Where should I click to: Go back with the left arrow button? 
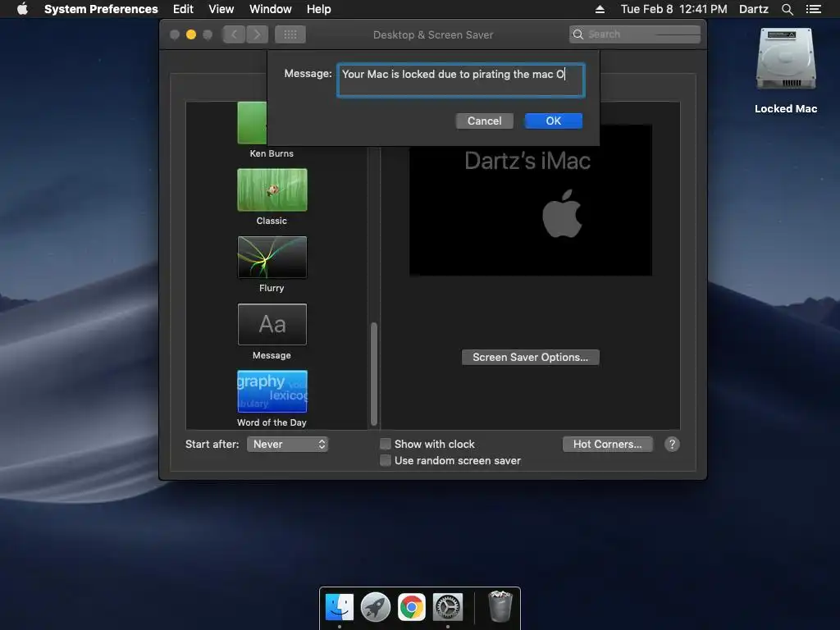pos(234,34)
